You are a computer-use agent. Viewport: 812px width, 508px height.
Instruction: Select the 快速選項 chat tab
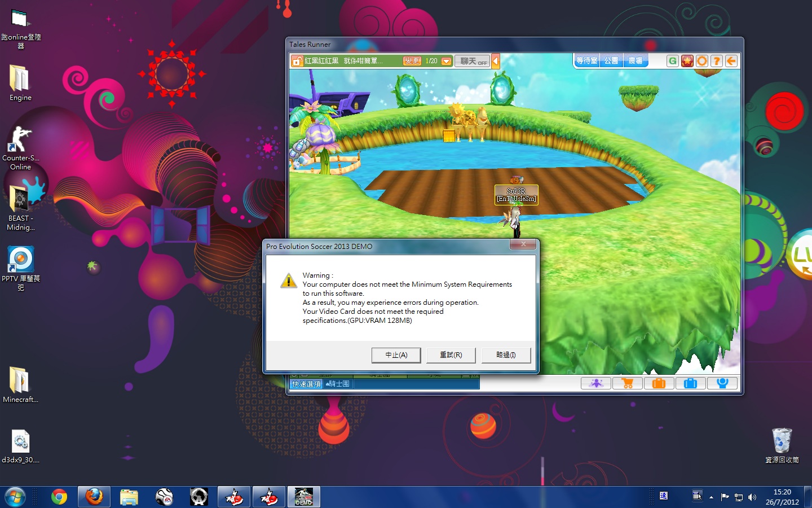(x=306, y=384)
